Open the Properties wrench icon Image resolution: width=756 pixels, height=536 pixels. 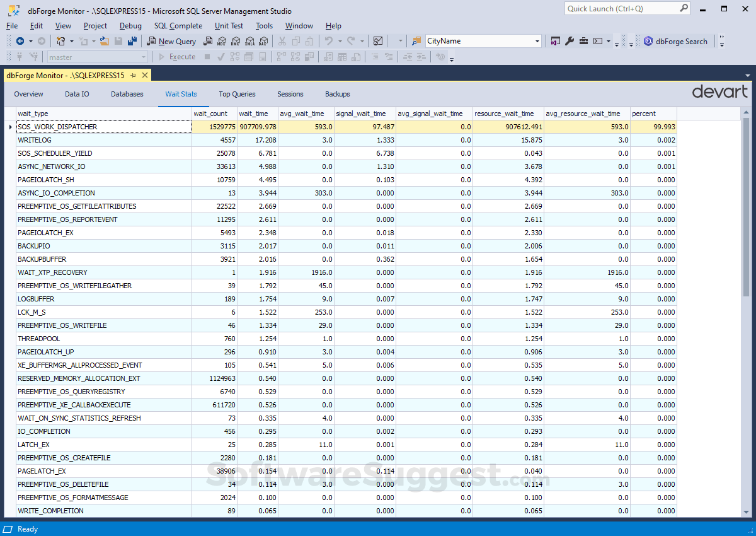point(570,41)
